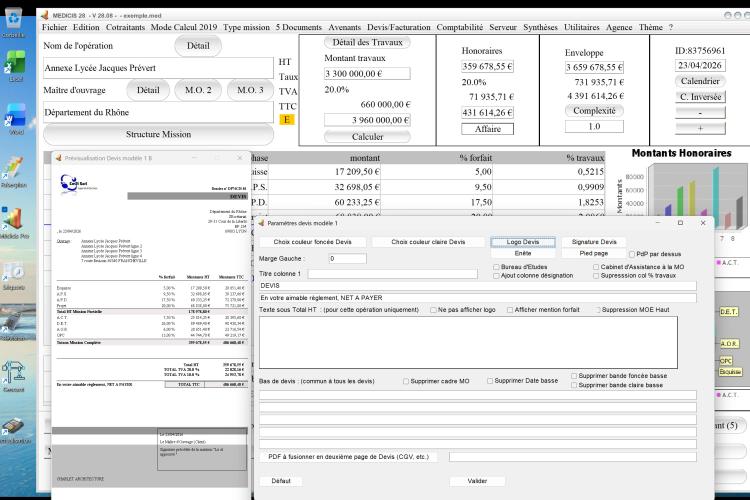Click the Affaire button
This screenshot has height=500, width=750.
487,129
